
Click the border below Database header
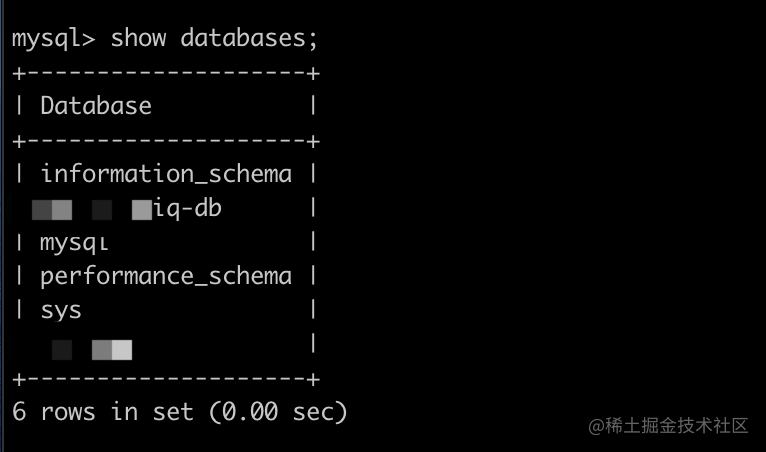click(x=166, y=142)
